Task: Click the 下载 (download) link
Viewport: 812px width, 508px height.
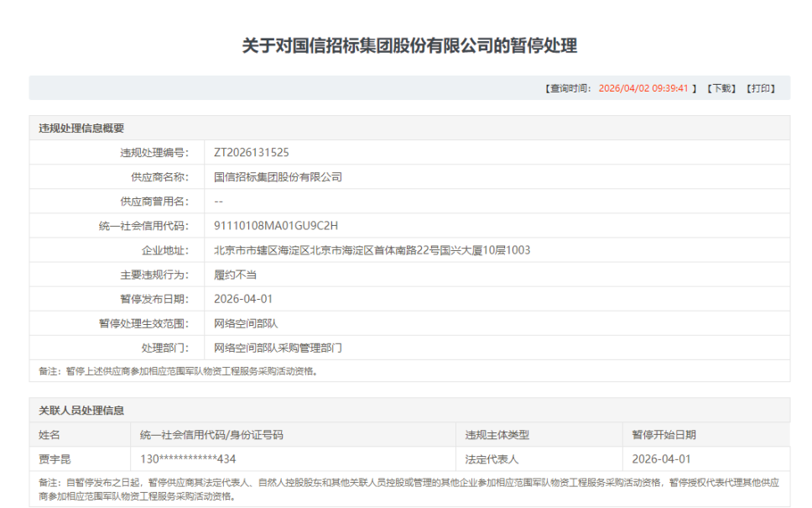Action: 721,88
